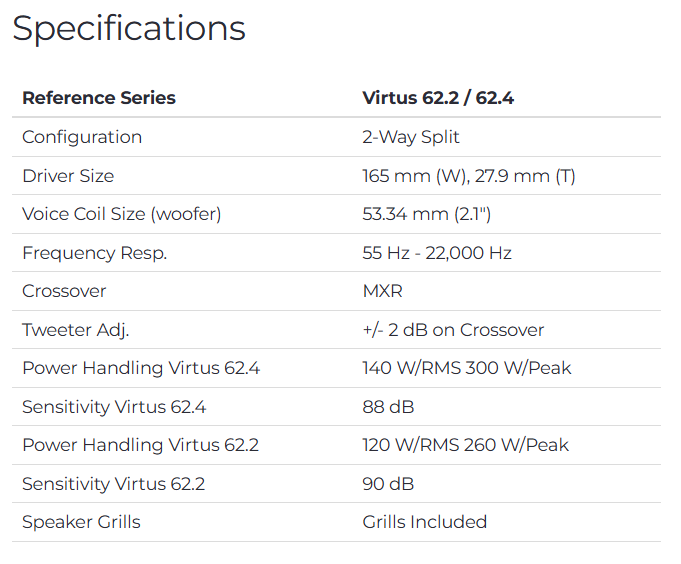Click the Specifications heading

(x=129, y=28)
